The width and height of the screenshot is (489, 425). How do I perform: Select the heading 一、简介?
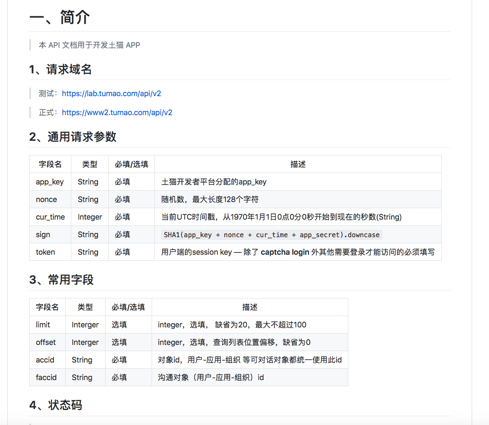point(60,17)
